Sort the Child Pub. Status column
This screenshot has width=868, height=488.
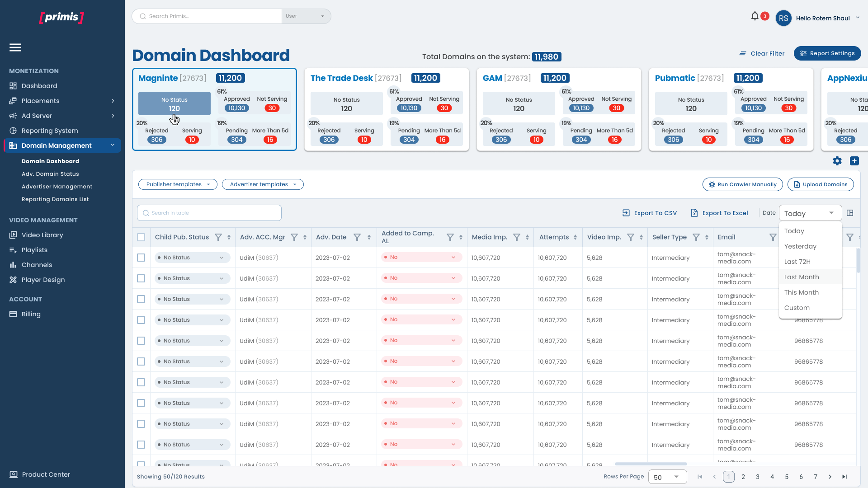point(229,237)
